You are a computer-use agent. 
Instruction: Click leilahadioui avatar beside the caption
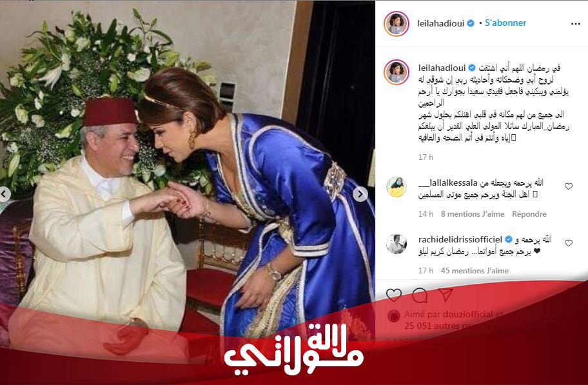pyautogui.click(x=397, y=72)
